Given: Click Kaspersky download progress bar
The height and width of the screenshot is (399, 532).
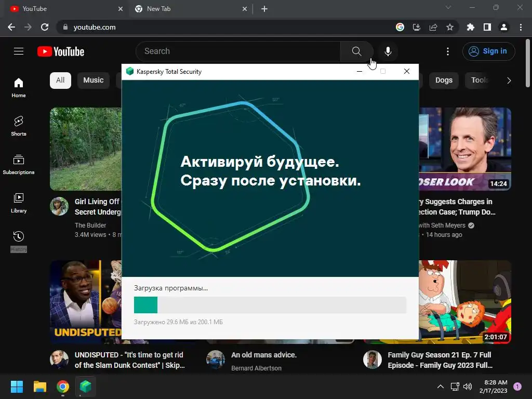Looking at the screenshot, I should [x=270, y=304].
